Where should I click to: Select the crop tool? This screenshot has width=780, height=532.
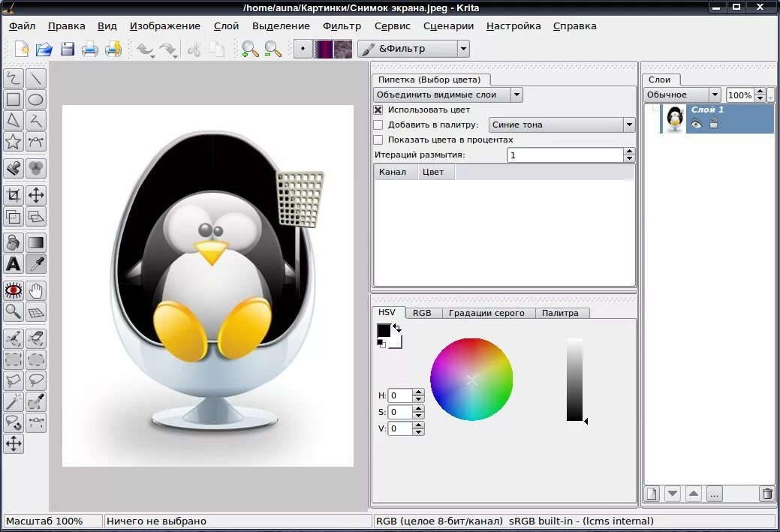click(x=14, y=195)
